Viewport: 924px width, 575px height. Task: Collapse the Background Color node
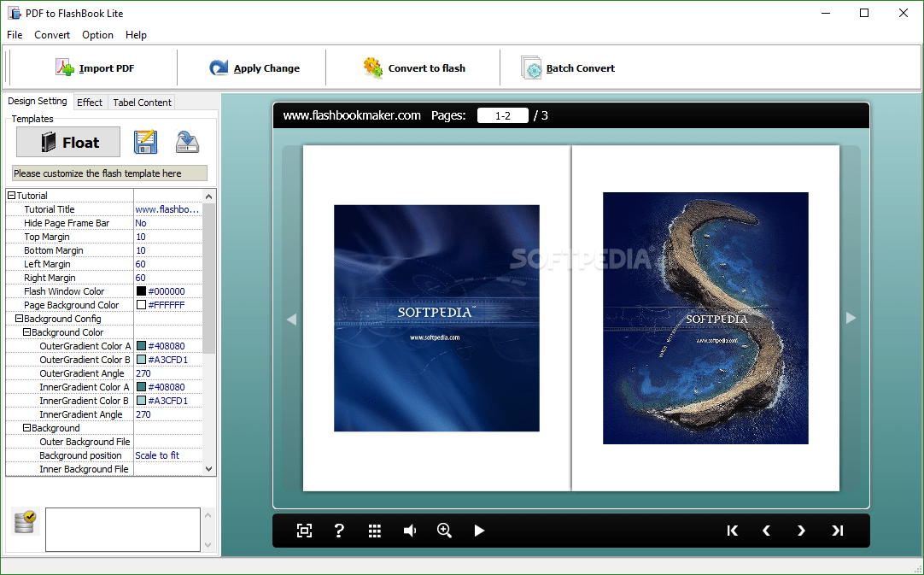26,332
